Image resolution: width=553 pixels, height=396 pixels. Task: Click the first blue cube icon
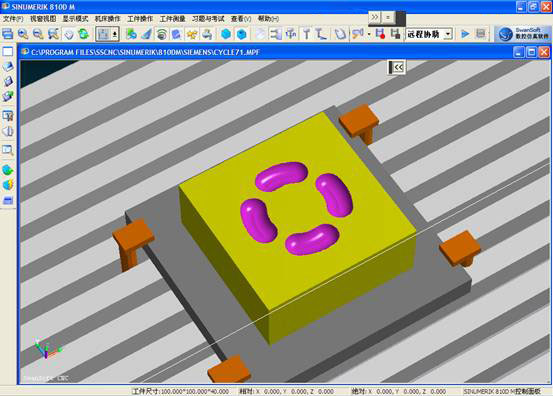[226, 34]
